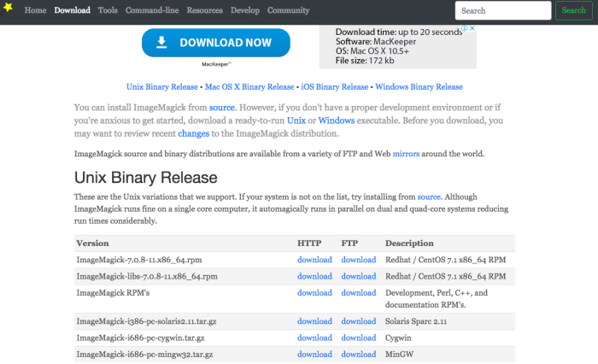Open the Develop navigation item
598x364 pixels.
(x=245, y=10)
